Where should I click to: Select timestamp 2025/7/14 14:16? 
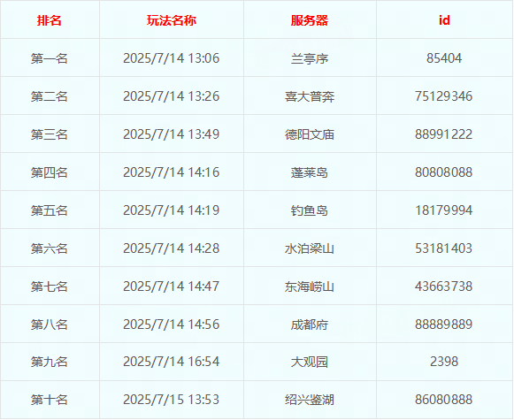[x=171, y=172]
